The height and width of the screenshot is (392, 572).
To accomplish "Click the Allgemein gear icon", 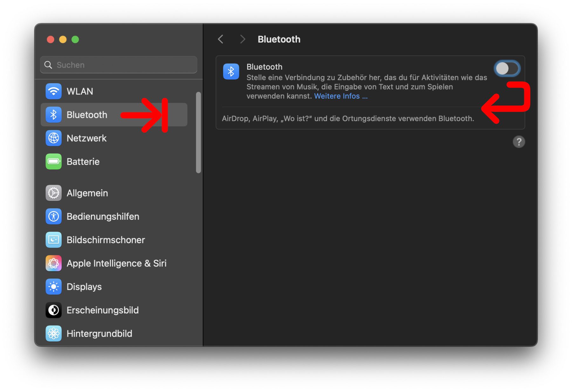I will click(53, 193).
